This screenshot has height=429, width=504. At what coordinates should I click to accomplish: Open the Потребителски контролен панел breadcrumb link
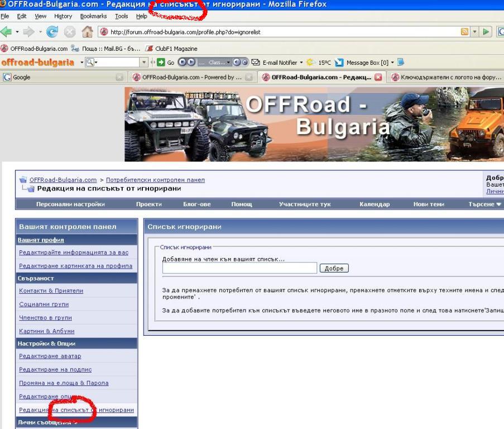(155, 180)
